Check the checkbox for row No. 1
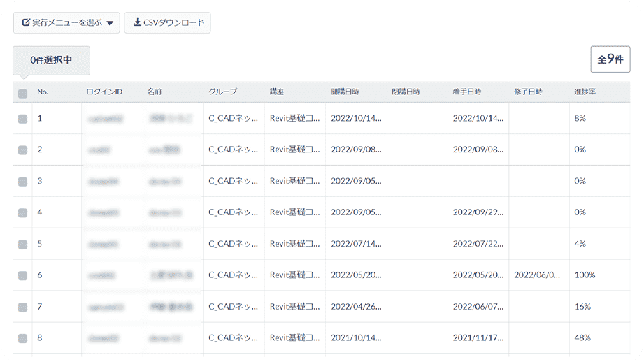The height and width of the screenshot is (364, 644). (x=23, y=119)
